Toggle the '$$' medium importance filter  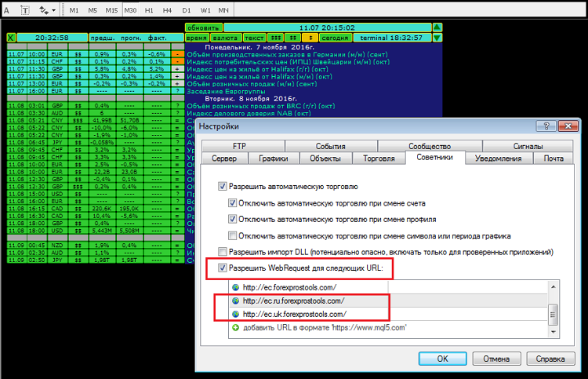pyautogui.click(x=292, y=38)
